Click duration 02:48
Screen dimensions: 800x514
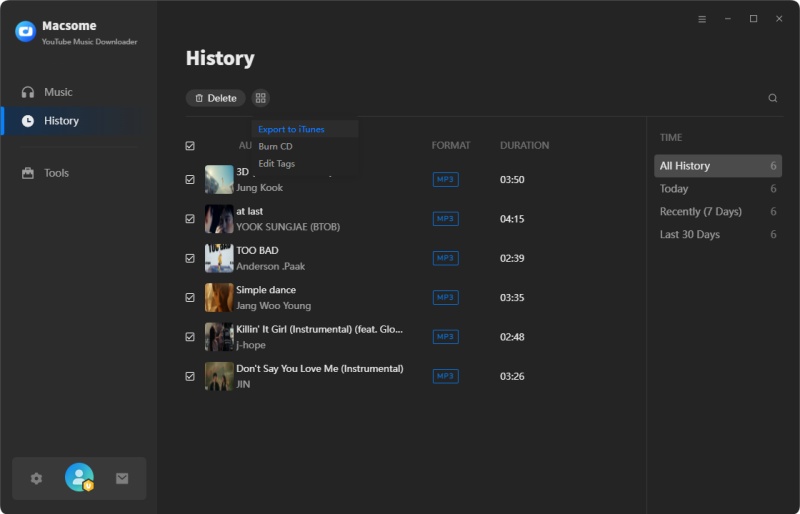[x=512, y=337]
